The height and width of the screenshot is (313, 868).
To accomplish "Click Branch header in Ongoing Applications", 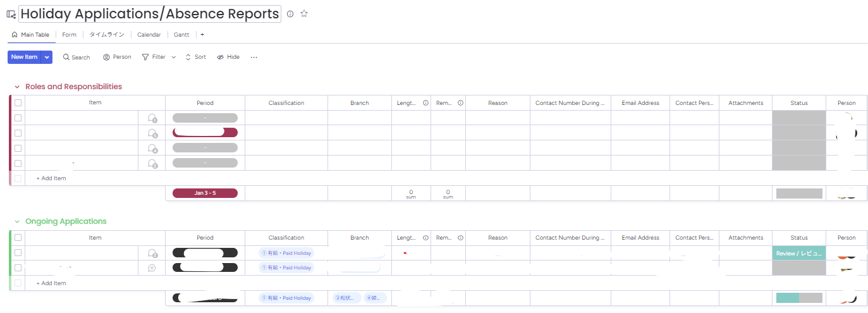I will [x=360, y=238].
